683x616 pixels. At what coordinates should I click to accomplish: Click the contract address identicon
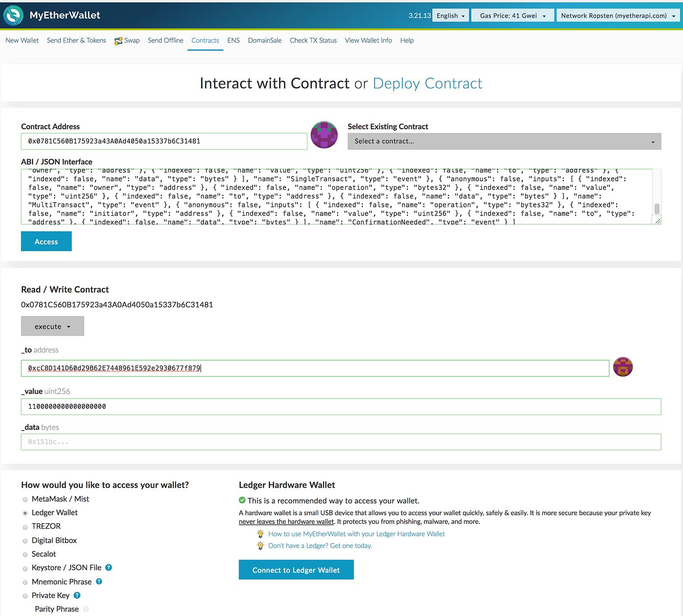(x=324, y=135)
